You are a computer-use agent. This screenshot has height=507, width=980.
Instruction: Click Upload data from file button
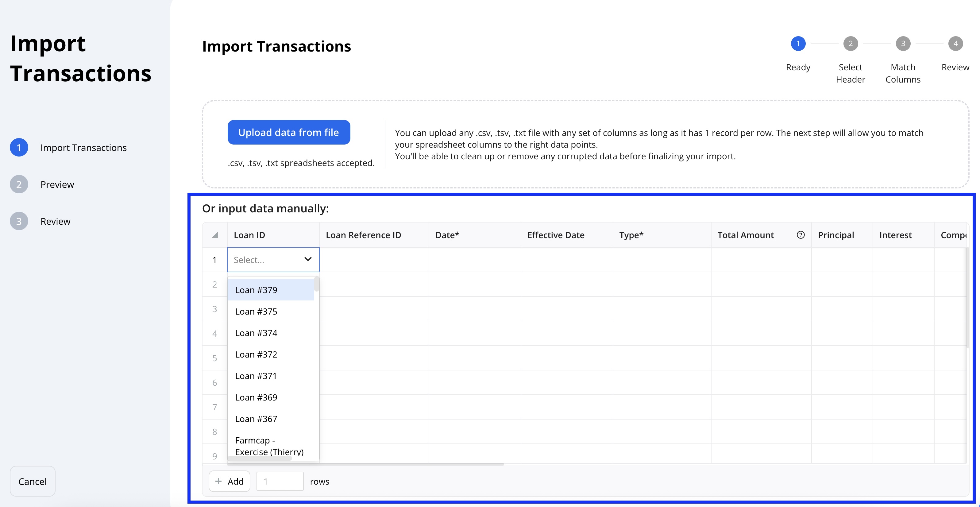click(289, 132)
